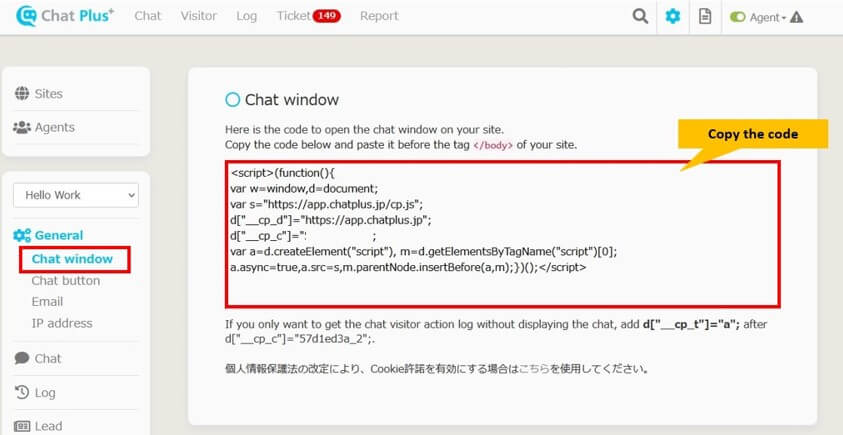Click the sidebar Log history icon
Image resolution: width=843 pixels, height=435 pixels.
(x=22, y=393)
